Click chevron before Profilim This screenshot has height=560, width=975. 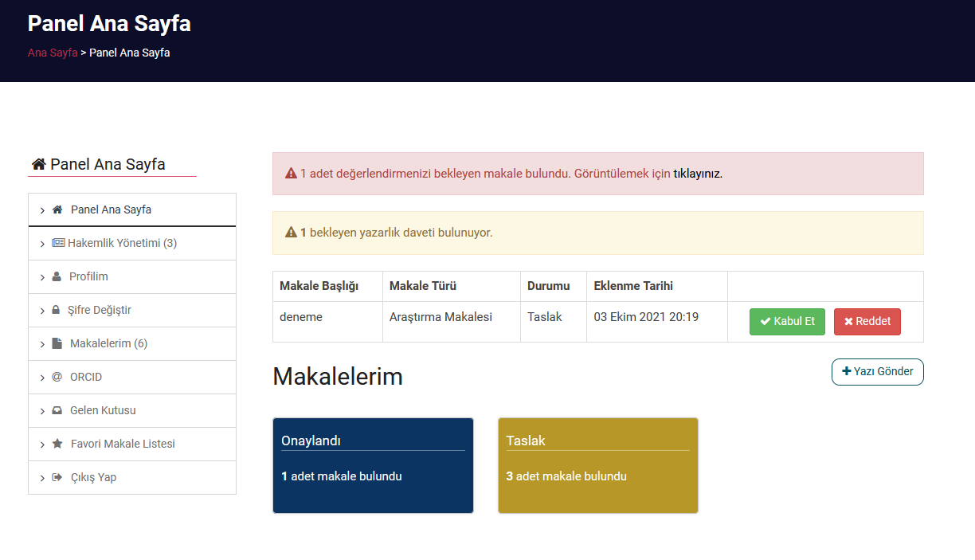42,277
